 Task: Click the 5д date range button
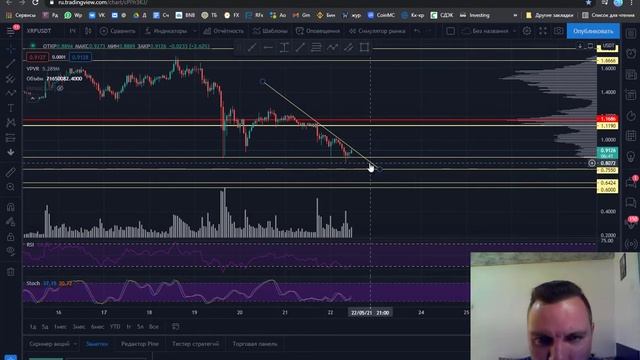45,327
